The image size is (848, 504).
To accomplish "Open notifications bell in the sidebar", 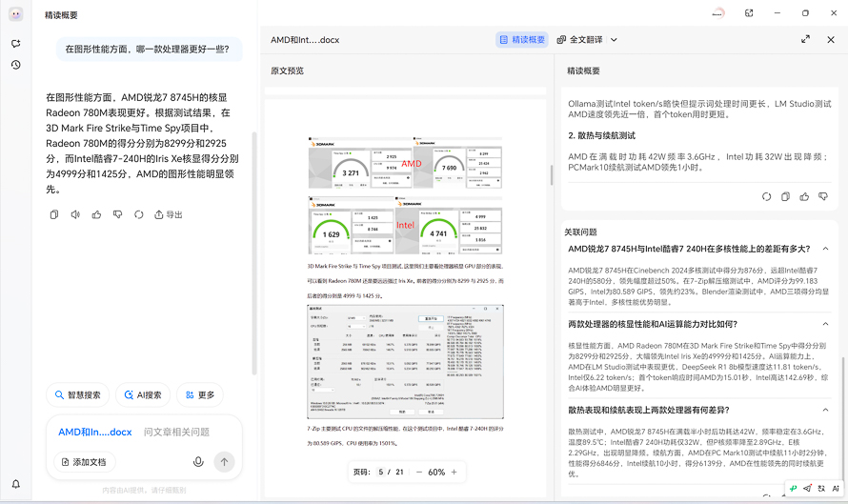I will 15,484.
